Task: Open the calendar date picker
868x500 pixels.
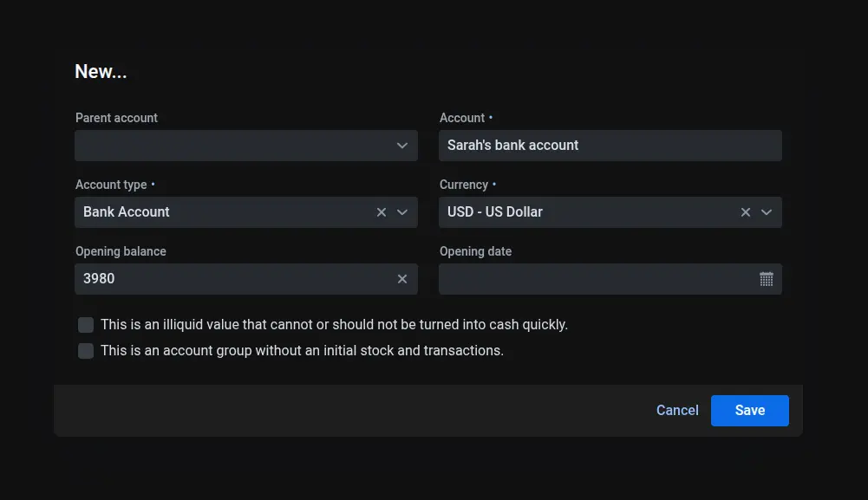Action: [767, 279]
